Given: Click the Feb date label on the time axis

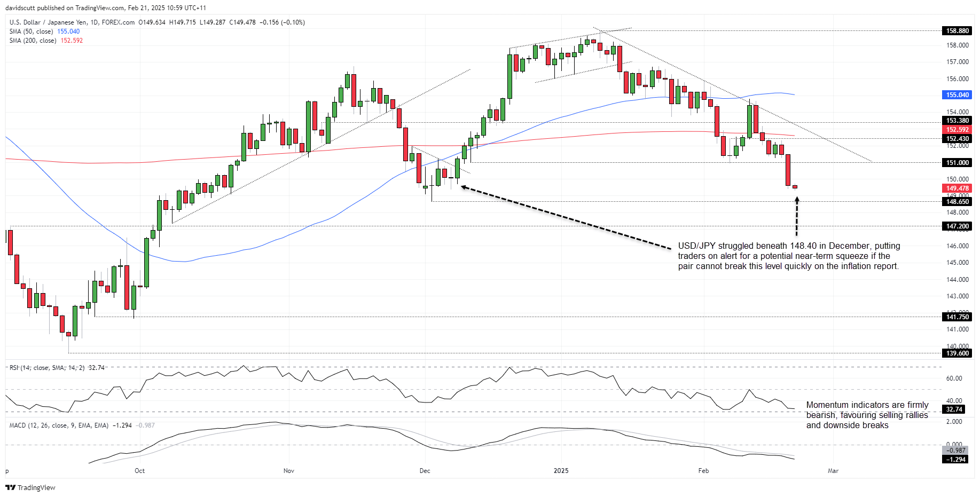Looking at the screenshot, I should tap(704, 471).
